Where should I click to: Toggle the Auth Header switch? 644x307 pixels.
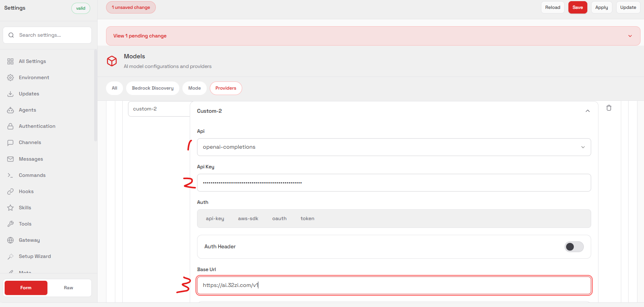[574, 247]
